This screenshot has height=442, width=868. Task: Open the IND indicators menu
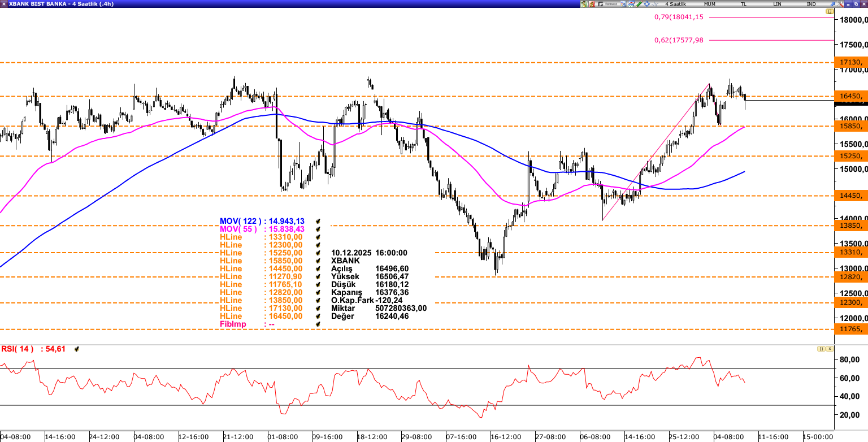811,4
